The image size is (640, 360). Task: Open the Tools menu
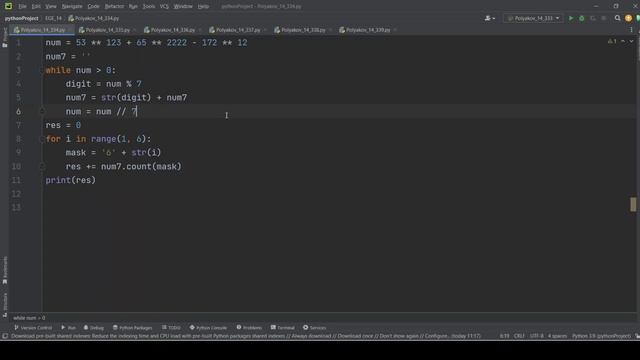point(149,6)
